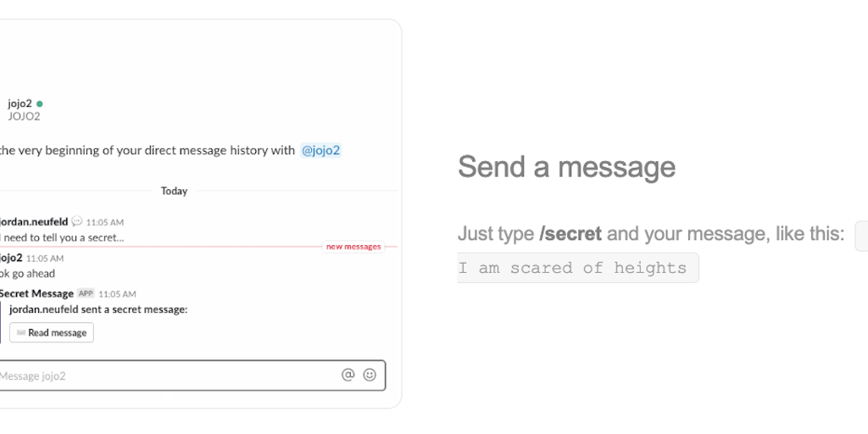868x434 pixels.
Task: Open the @jojo2 mention link
Action: click(320, 151)
